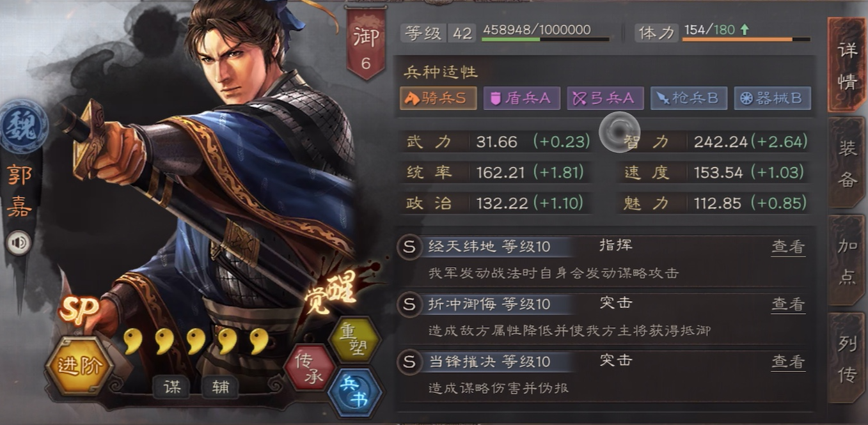Open the 进阶 advancement hexagon button
The height and width of the screenshot is (425, 868).
pos(80,366)
